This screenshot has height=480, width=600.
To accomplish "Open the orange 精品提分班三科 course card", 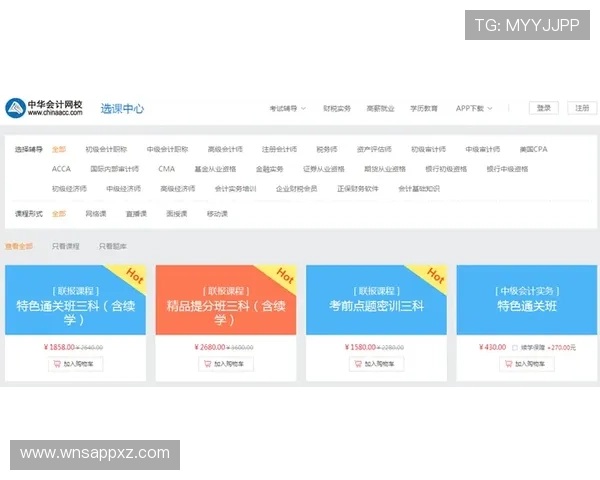I will coord(226,300).
